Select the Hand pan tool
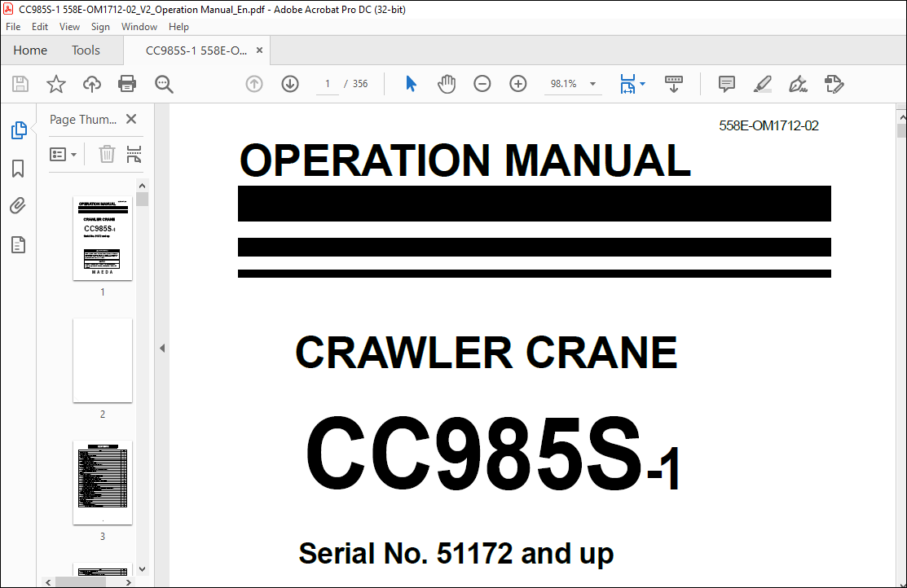Screen dimensions: 907x588 click(447, 84)
